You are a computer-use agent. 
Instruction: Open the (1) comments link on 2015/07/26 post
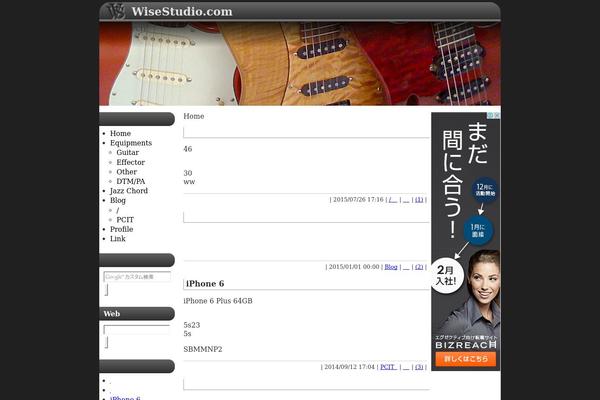pos(419,199)
